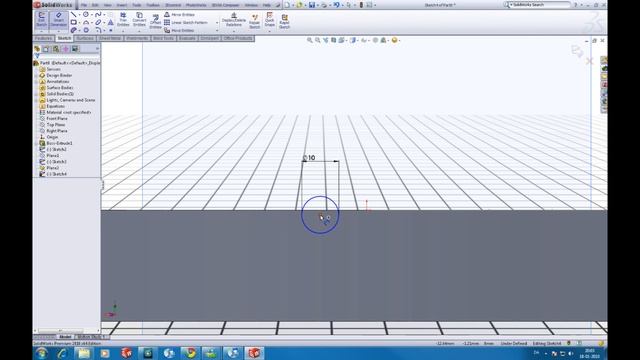Image resolution: width=640 pixels, height=360 pixels.
Task: Switch to the Weldments tab
Action: click(x=137, y=38)
